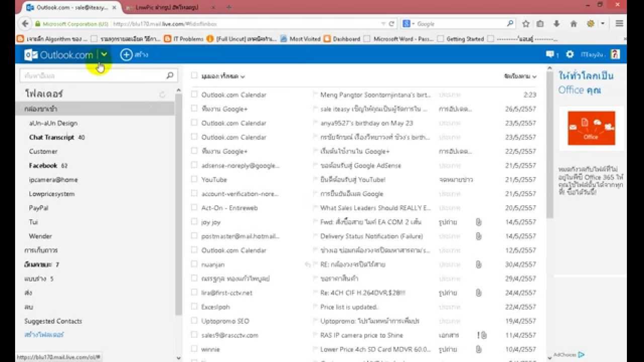Viewport: 644px width, 362px height.
Task: Click folder pane scroll-down arrow
Action: pos(179,357)
